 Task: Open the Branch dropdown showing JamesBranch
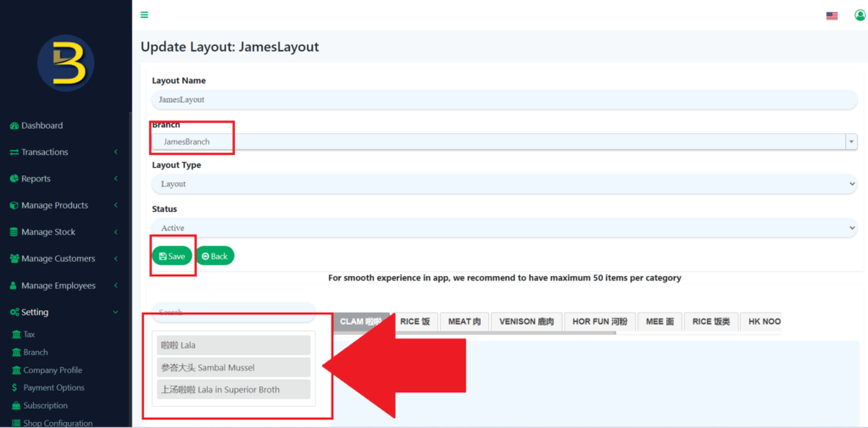pyautogui.click(x=504, y=142)
